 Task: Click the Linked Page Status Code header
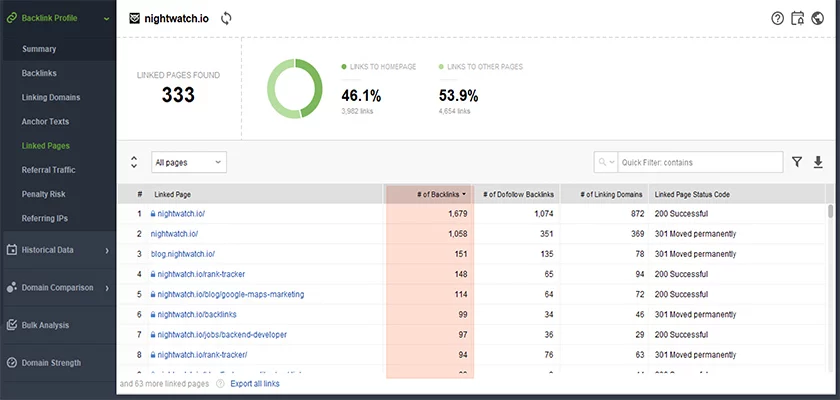coord(692,194)
